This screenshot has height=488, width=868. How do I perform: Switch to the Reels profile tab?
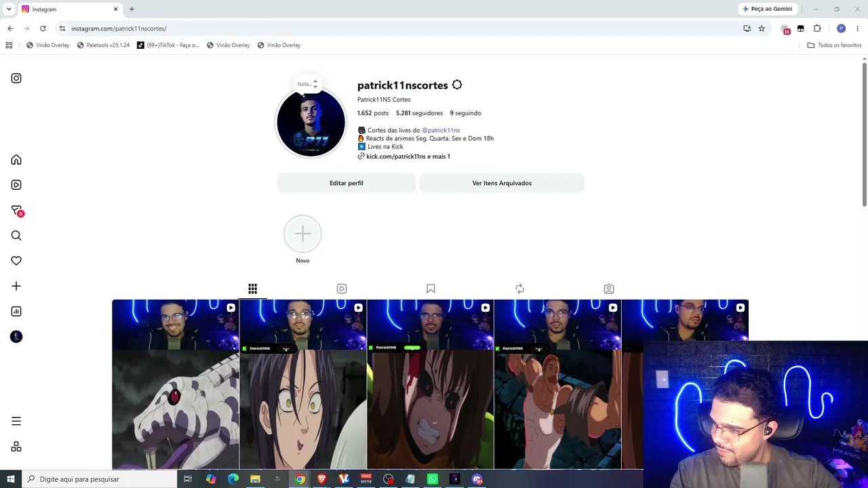coord(342,289)
